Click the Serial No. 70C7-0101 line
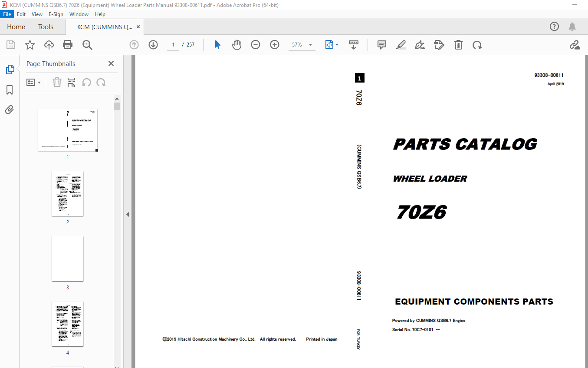The image size is (588, 368). pos(416,330)
